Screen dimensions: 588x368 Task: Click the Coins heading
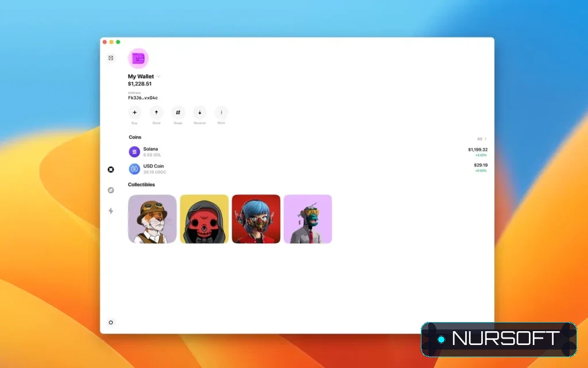coord(135,137)
